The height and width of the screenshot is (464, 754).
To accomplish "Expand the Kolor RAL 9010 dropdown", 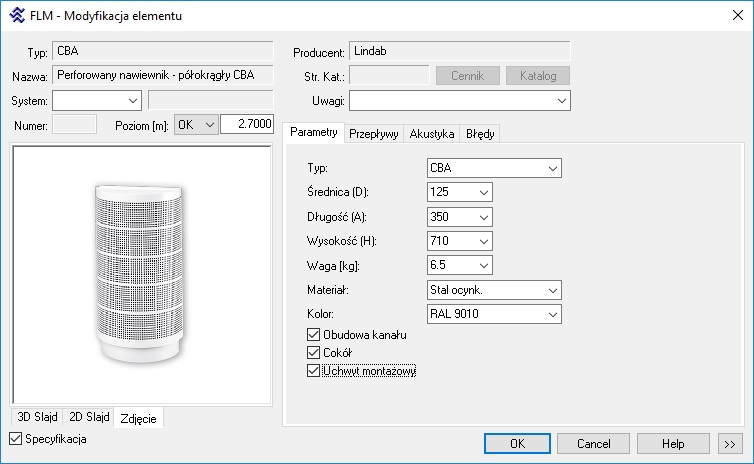I will pyautogui.click(x=494, y=315).
